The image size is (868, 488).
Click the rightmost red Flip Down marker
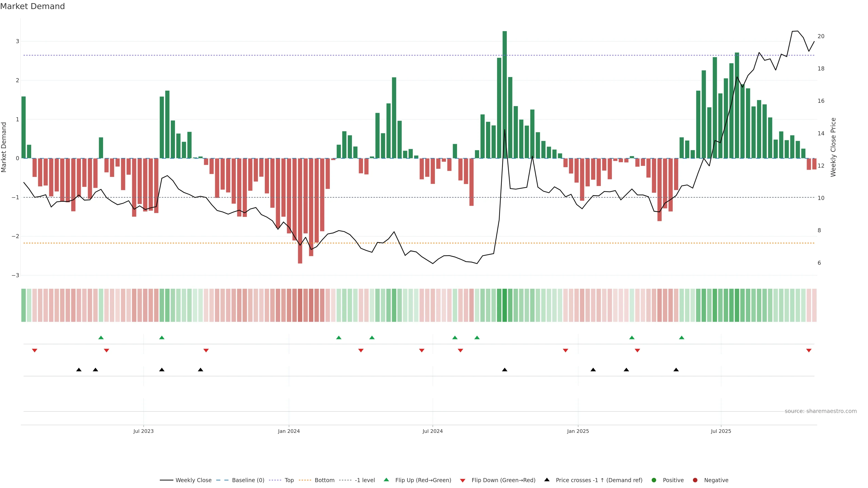coord(809,350)
